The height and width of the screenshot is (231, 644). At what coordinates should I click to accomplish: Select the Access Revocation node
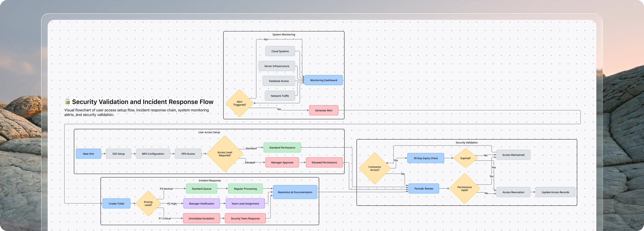click(513, 192)
